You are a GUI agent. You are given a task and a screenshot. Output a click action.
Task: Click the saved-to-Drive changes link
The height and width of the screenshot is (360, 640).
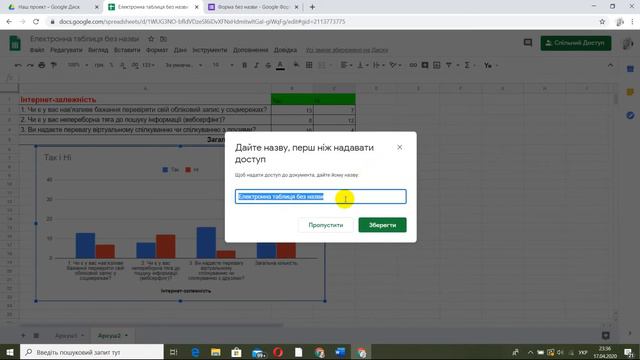347,50
